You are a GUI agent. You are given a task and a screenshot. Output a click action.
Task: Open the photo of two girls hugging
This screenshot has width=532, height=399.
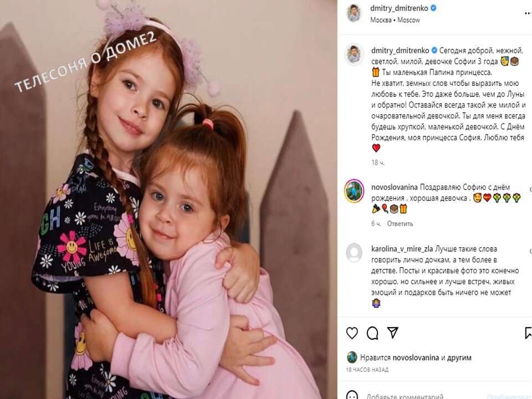(168, 199)
